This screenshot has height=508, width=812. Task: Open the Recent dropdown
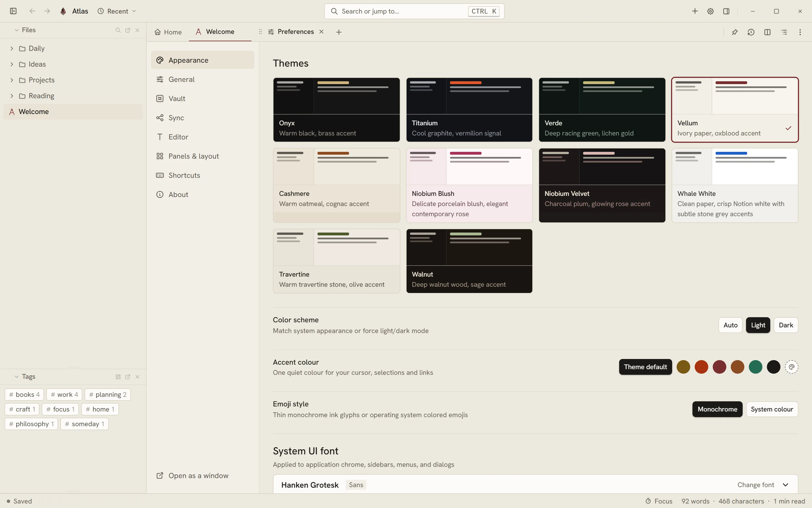117,11
